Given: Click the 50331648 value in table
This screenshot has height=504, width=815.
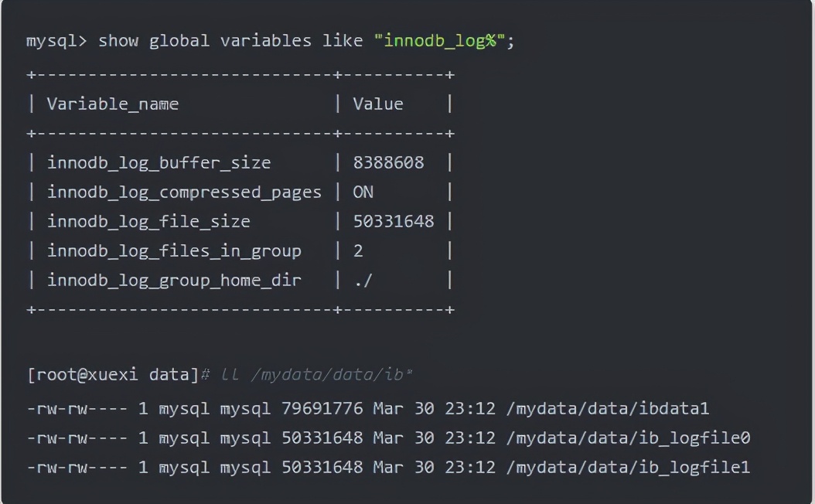Looking at the screenshot, I should (x=394, y=222).
